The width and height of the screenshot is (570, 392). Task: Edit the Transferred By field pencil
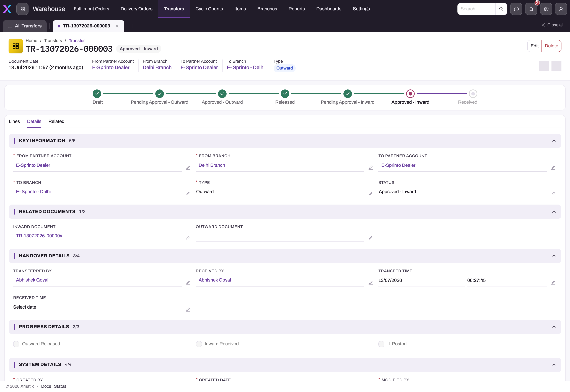pyautogui.click(x=188, y=283)
